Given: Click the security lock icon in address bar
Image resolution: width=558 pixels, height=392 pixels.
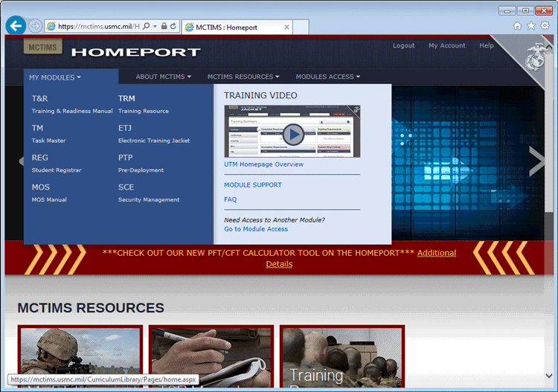Looking at the screenshot, I should (164, 26).
